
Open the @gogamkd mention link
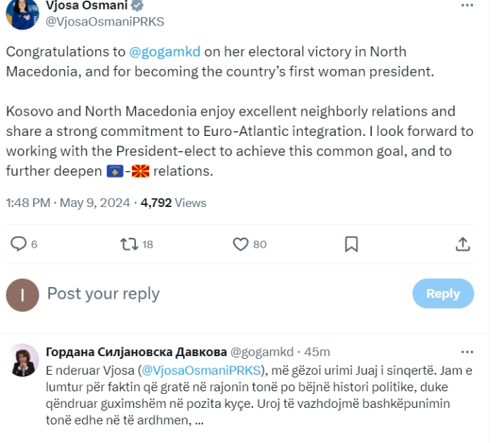click(164, 52)
